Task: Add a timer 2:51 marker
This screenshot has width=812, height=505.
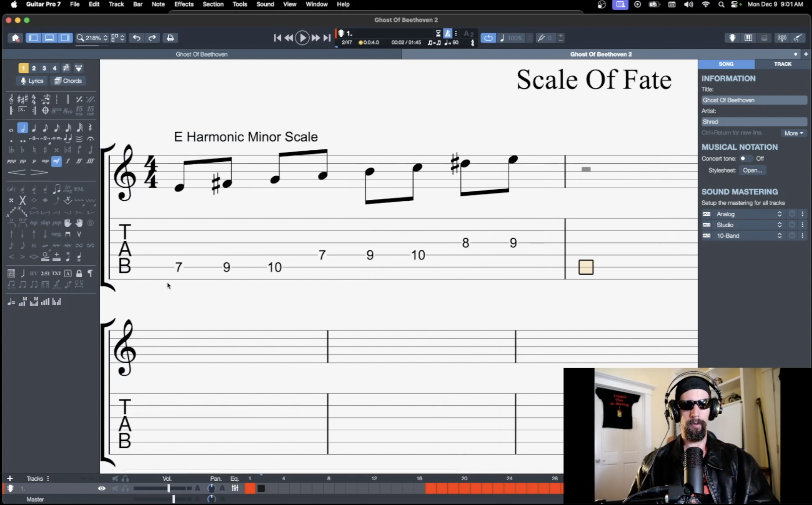Action: point(45,273)
